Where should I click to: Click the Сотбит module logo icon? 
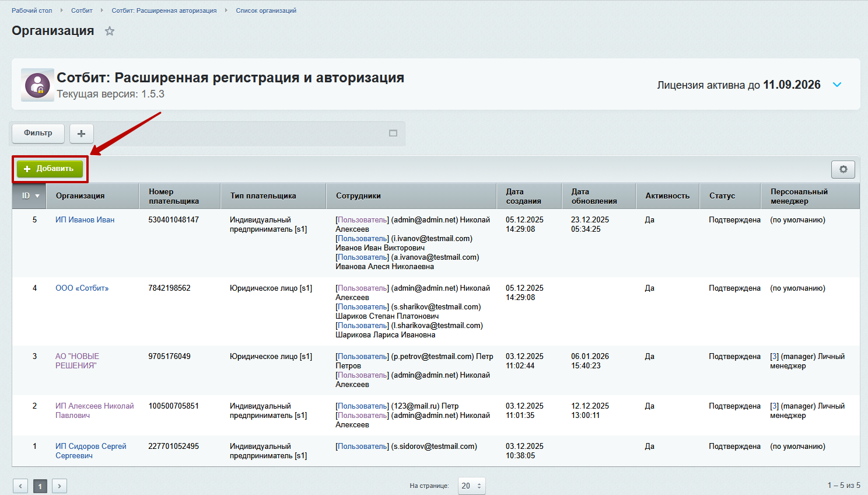[37, 85]
